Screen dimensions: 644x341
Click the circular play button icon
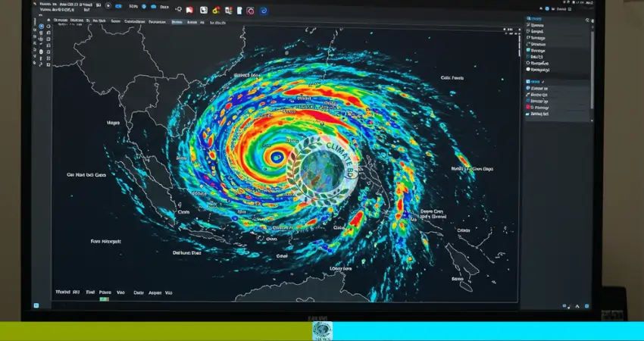tap(108, 6)
